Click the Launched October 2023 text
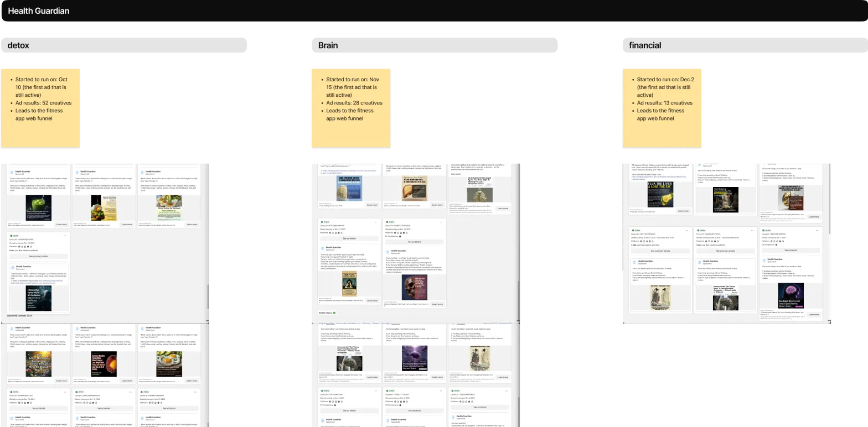Image resolution: width=868 pixels, height=427 pixels. [19, 316]
